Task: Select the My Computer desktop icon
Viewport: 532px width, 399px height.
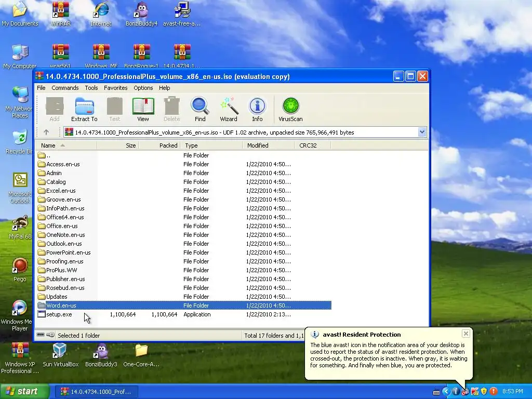Action: (x=20, y=56)
